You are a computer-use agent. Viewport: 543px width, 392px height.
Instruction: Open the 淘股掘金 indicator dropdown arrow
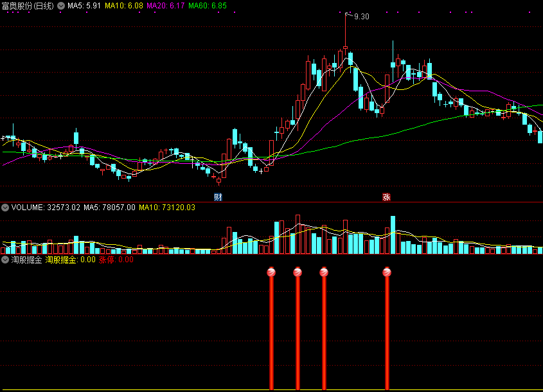pyautogui.click(x=5, y=260)
